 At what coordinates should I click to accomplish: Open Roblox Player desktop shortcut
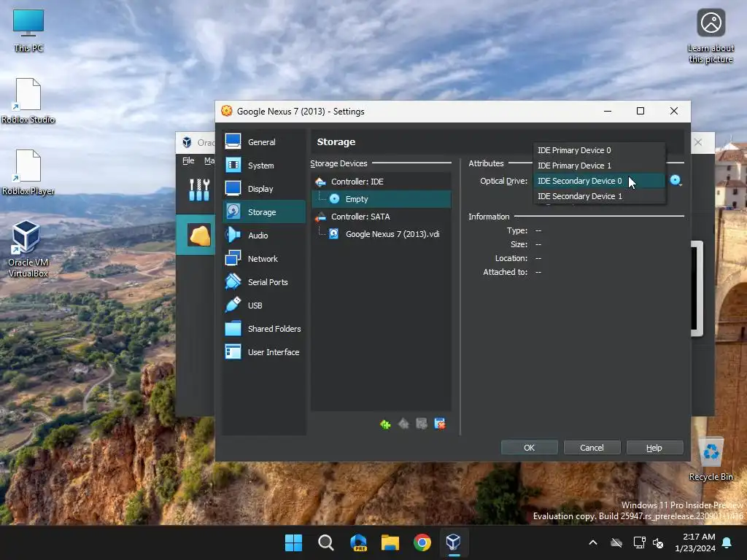28,172
